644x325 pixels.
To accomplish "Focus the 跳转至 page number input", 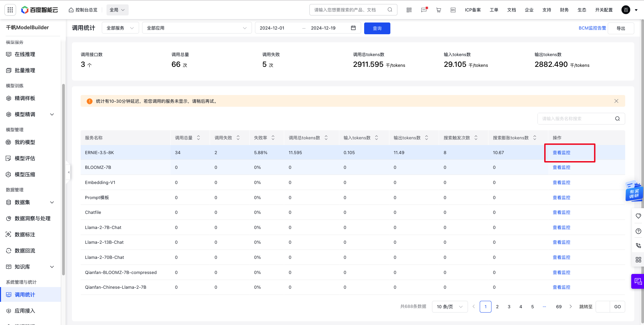I will [x=603, y=307].
